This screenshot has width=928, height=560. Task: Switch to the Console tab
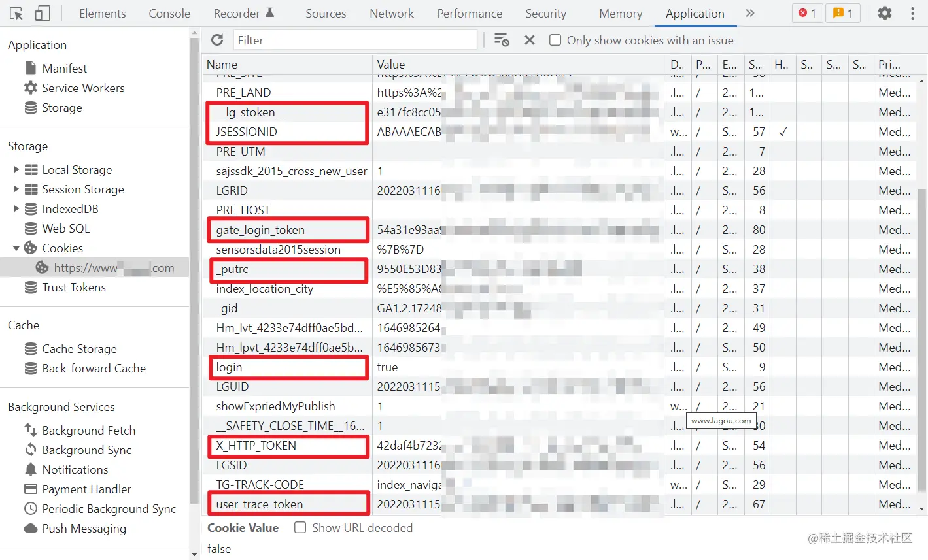tap(169, 13)
